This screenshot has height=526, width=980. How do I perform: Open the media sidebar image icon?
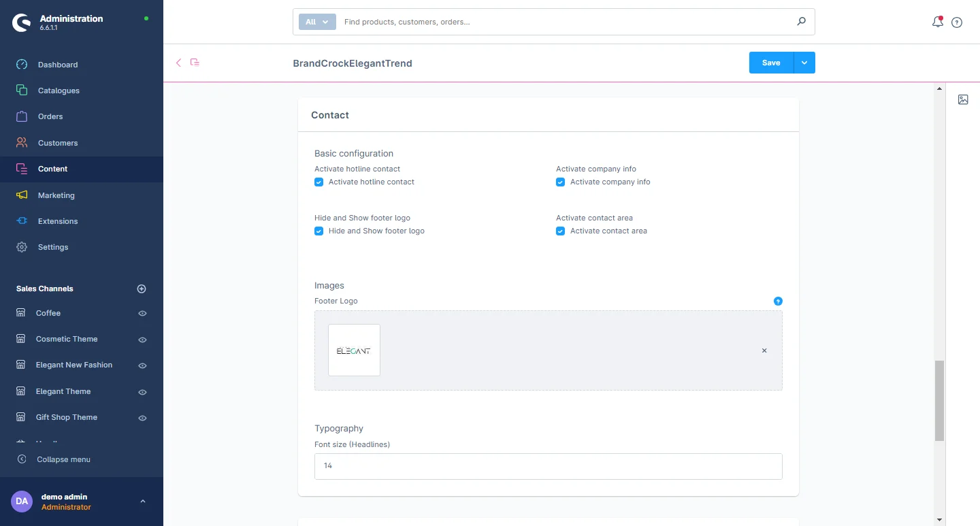963,99
